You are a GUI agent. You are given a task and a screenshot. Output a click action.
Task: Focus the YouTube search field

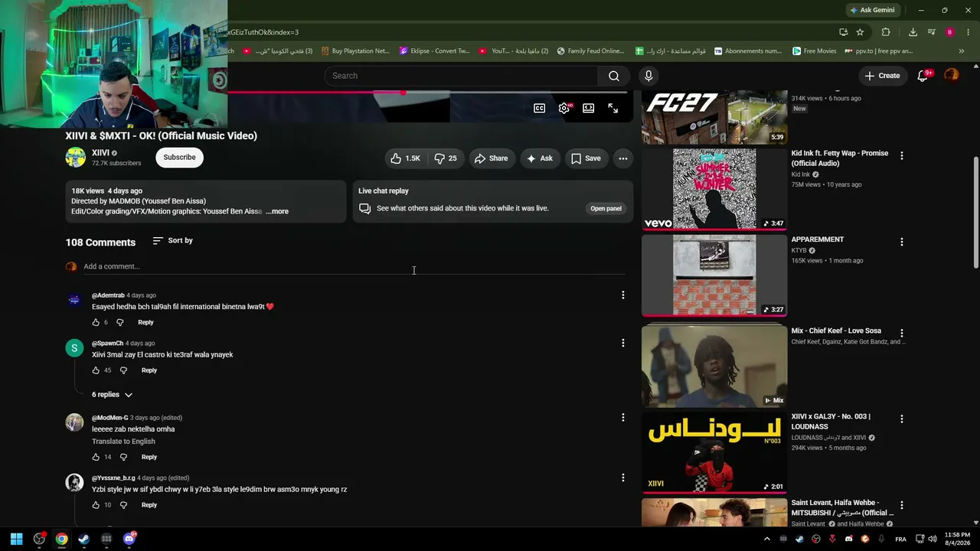(x=462, y=76)
